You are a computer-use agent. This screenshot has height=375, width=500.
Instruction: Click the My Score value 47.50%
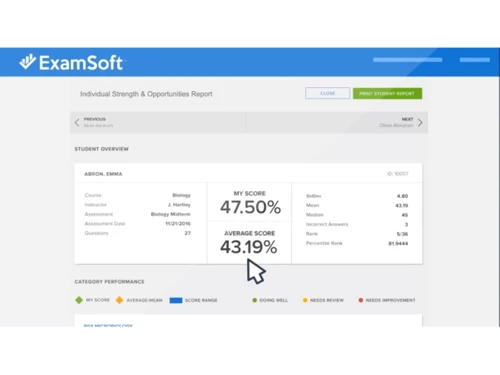click(250, 207)
